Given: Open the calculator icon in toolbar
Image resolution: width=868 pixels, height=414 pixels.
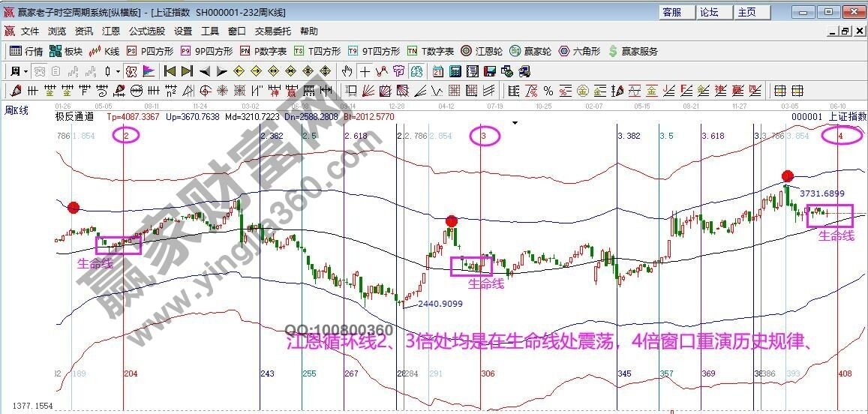Looking at the screenshot, I should (455, 71).
